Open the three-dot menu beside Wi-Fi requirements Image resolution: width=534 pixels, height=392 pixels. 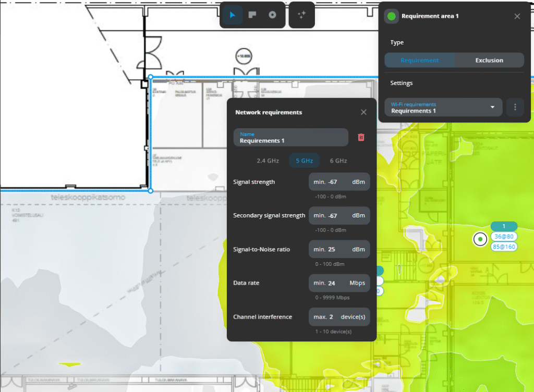coord(515,107)
